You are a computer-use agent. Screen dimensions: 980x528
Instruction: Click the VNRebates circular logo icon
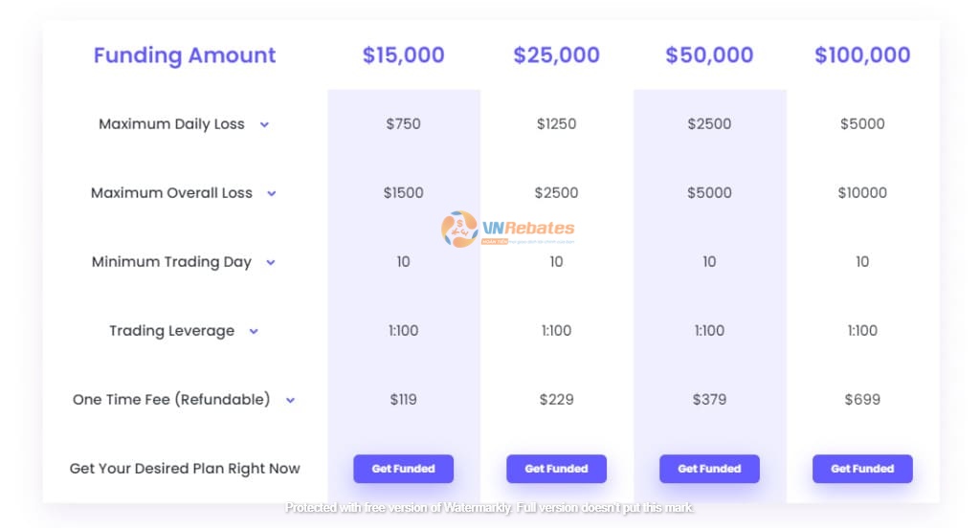[x=459, y=230]
